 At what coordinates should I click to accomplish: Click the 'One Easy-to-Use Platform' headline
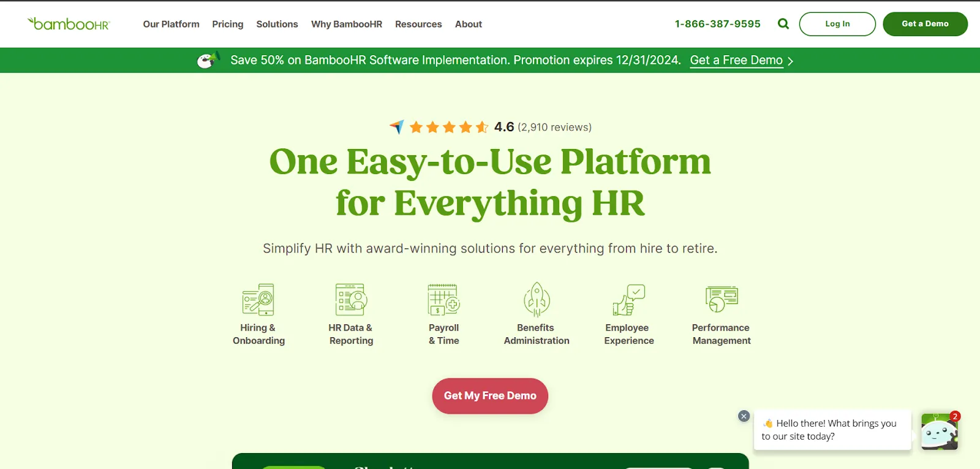coord(490,161)
